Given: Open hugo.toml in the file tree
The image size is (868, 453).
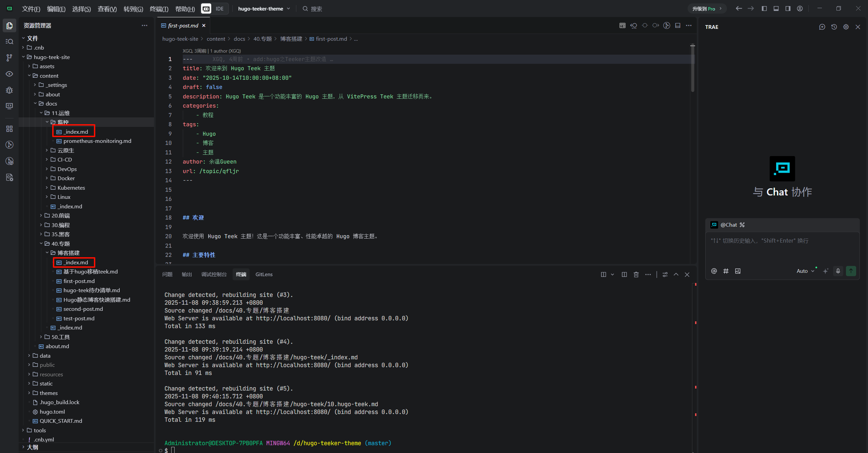Looking at the screenshot, I should click(x=52, y=412).
